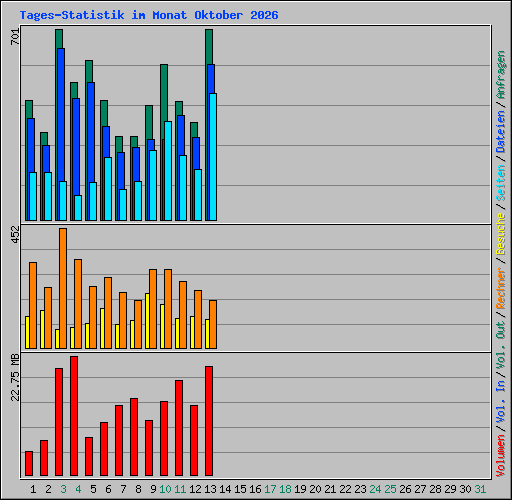The height and width of the screenshot is (500, 512).
Task: Click the yellow Besuche bar for day 9
Action: pyautogui.click(x=147, y=321)
